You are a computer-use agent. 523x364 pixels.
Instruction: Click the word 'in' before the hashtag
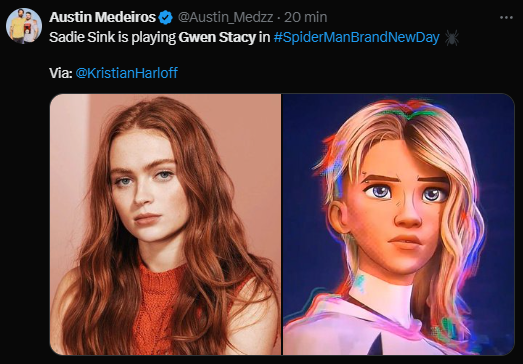[265, 37]
